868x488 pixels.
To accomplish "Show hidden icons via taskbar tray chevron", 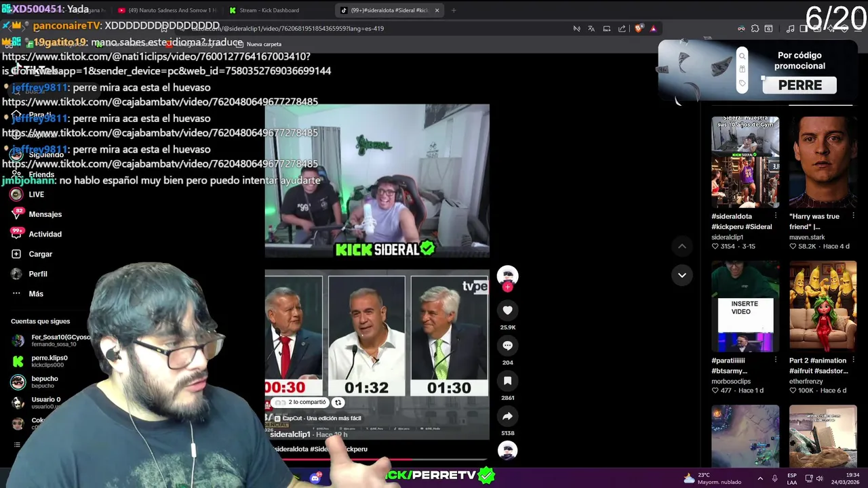I will click(x=760, y=479).
